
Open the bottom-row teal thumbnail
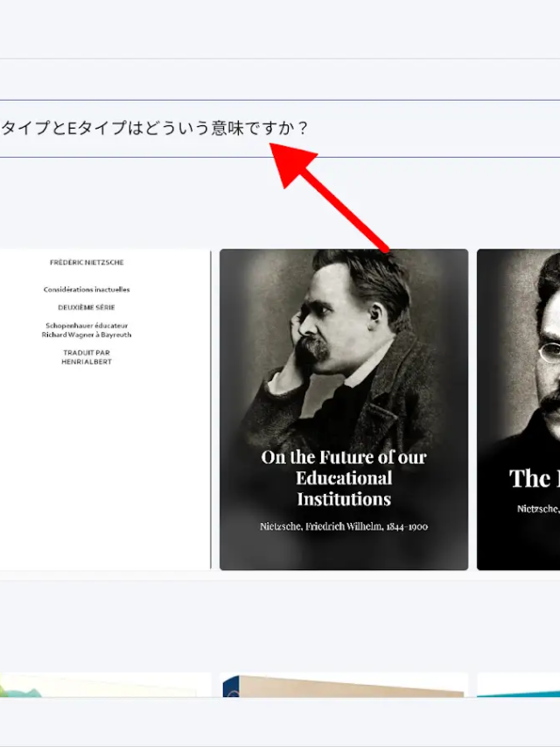518,685
